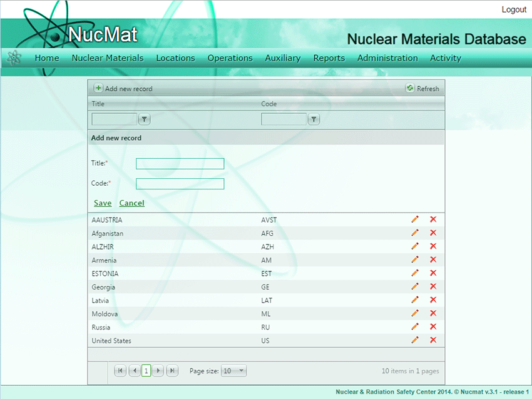Click the Code input field in new record form
The height and width of the screenshot is (399, 532).
[180, 184]
